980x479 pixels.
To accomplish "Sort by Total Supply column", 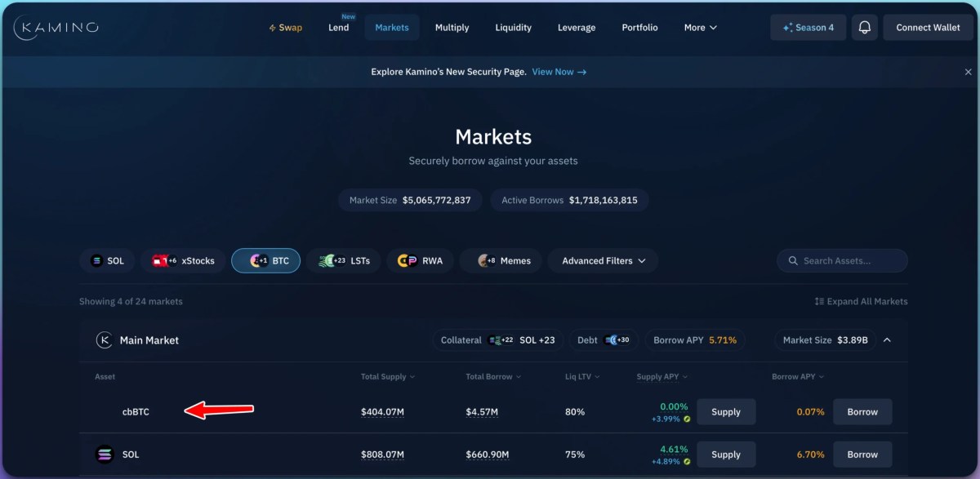I will [x=388, y=377].
